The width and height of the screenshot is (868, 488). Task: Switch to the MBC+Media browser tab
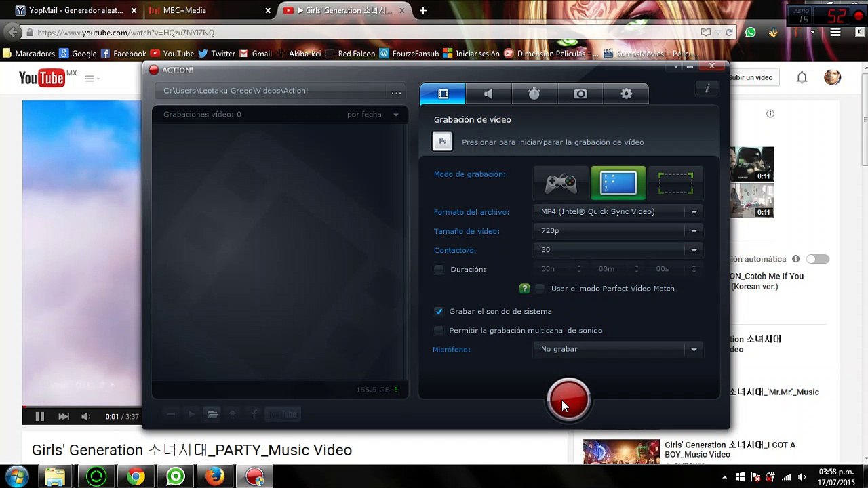203,11
